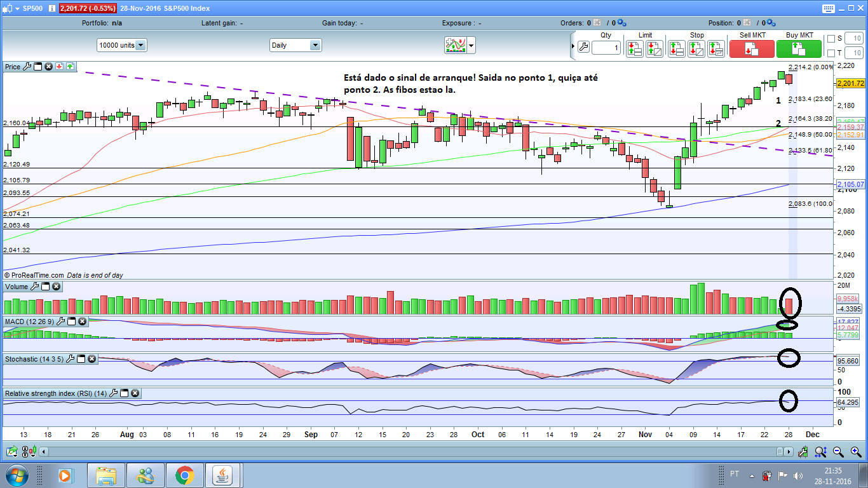Click the Qty input field
The width and height of the screenshot is (868, 488).
(606, 48)
